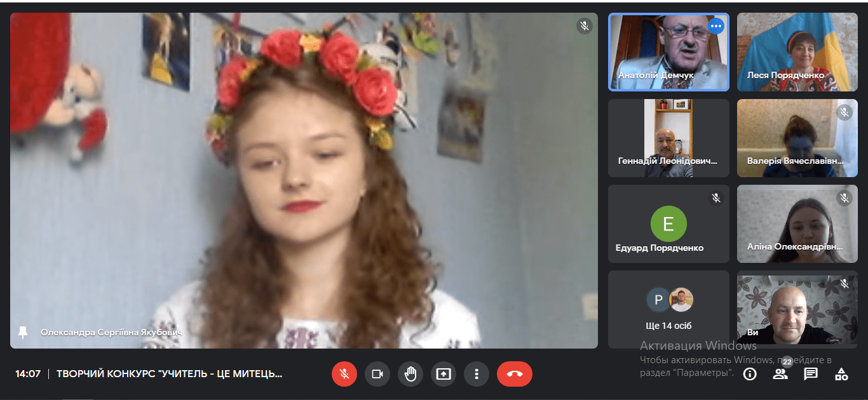This screenshot has width=868, height=400.
Task: Click the present screen icon
Action: 444,374
